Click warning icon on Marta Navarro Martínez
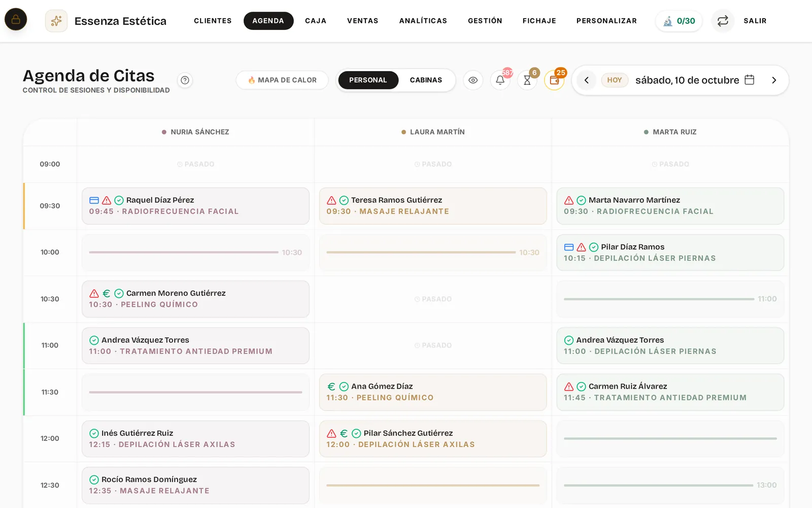This screenshot has height=508, width=812. tap(569, 200)
